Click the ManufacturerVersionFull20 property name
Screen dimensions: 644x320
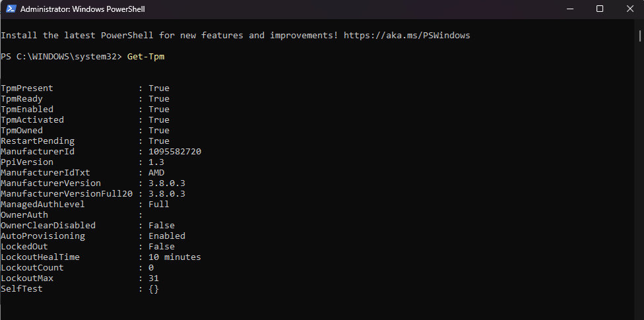67,193
